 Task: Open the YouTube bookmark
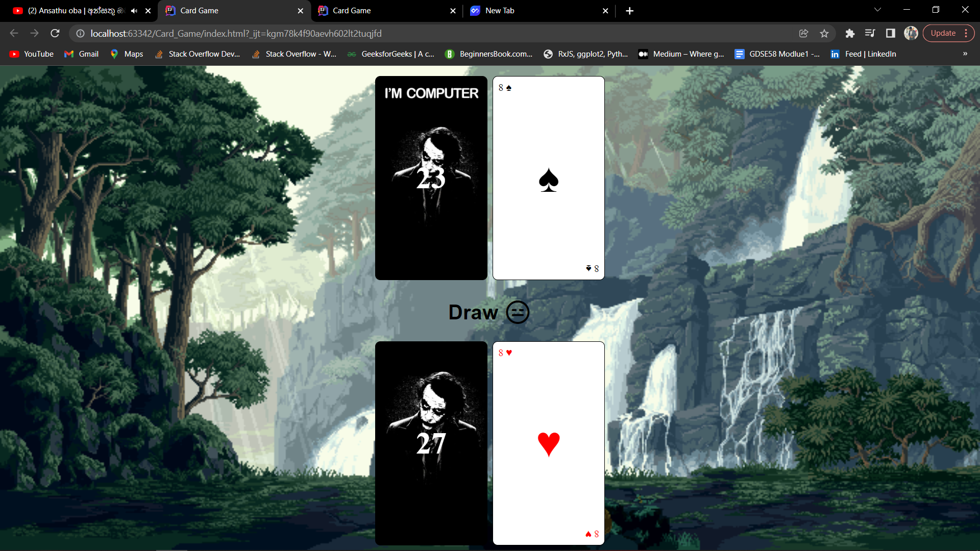tap(32, 54)
